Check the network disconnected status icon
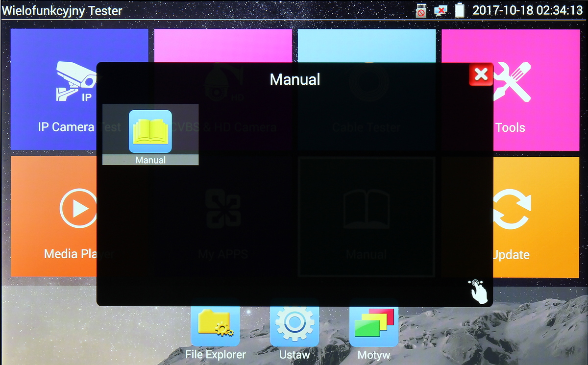This screenshot has width=588, height=365. coord(441,10)
